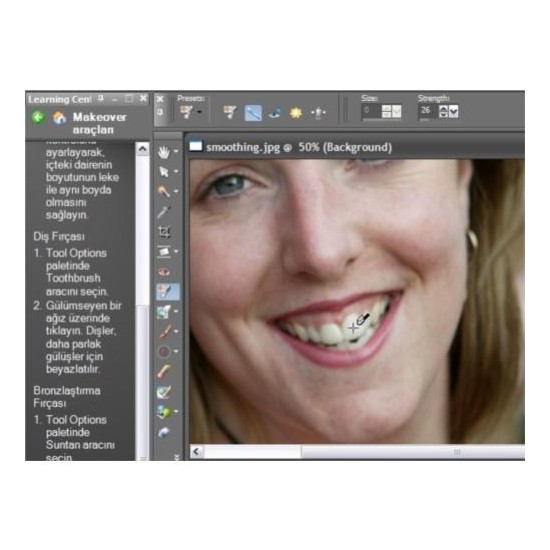Select the tool at the bottom of the toolbox

pyautogui.click(x=163, y=432)
